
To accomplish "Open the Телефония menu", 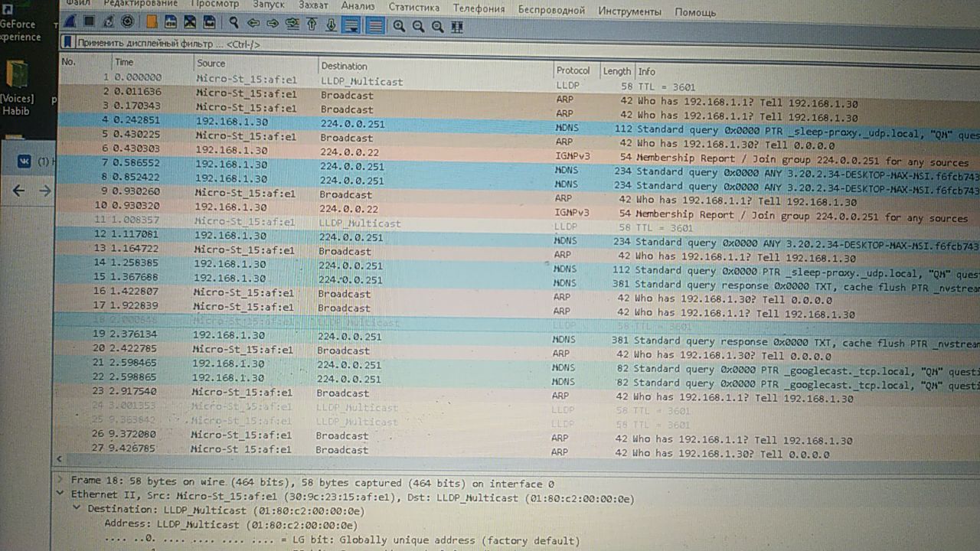I will coord(479,8).
